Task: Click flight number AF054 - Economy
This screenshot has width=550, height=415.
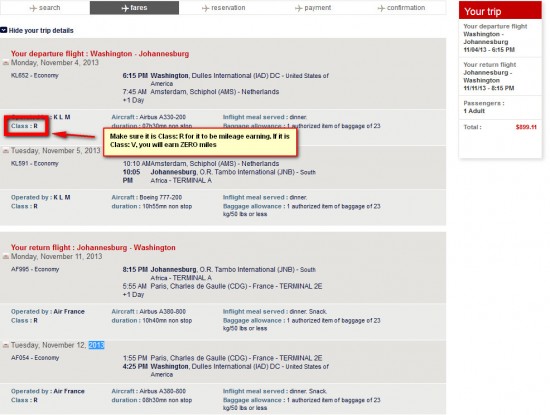Action: point(35,358)
